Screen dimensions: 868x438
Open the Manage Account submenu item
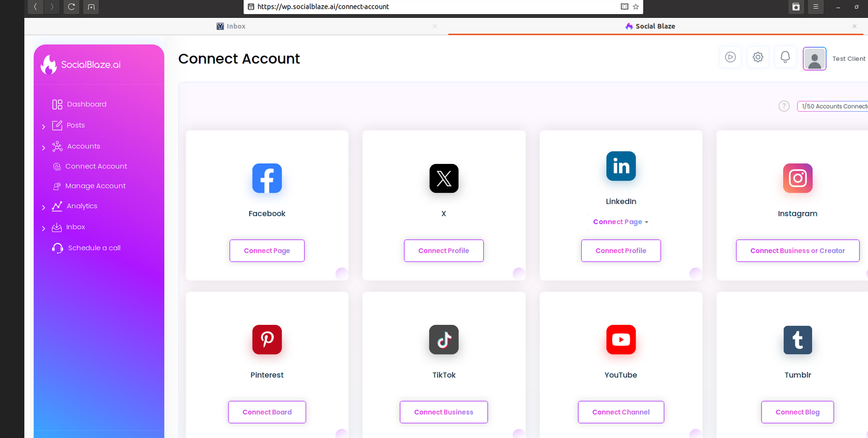(x=95, y=186)
